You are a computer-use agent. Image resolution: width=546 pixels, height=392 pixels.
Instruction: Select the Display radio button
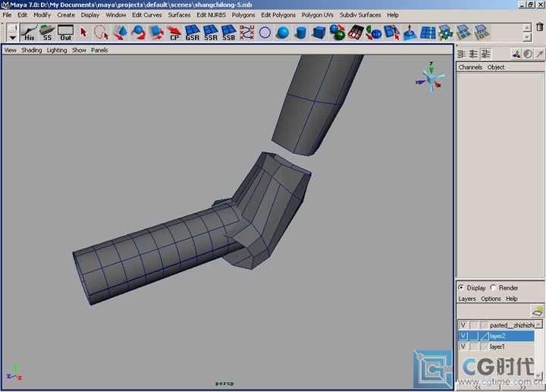461,287
